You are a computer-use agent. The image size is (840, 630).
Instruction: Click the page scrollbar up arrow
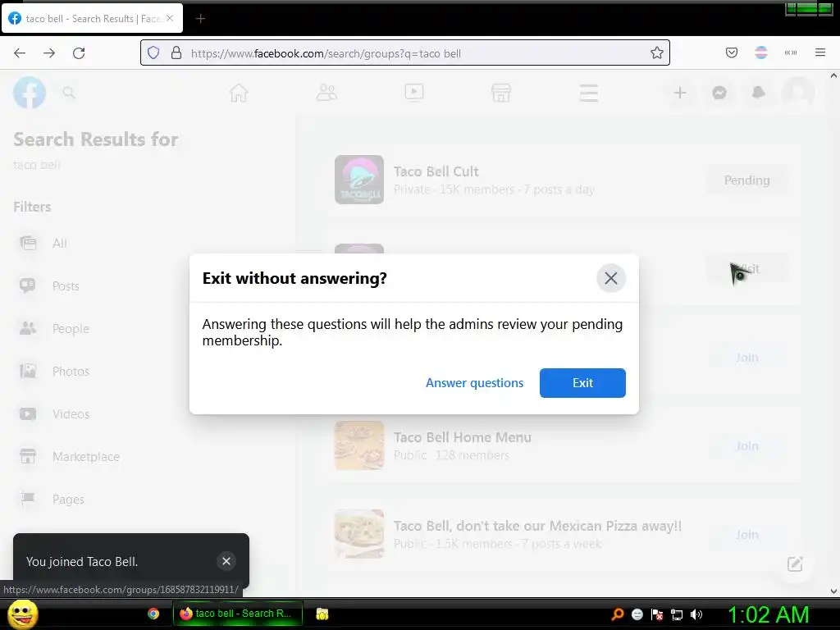click(833, 75)
